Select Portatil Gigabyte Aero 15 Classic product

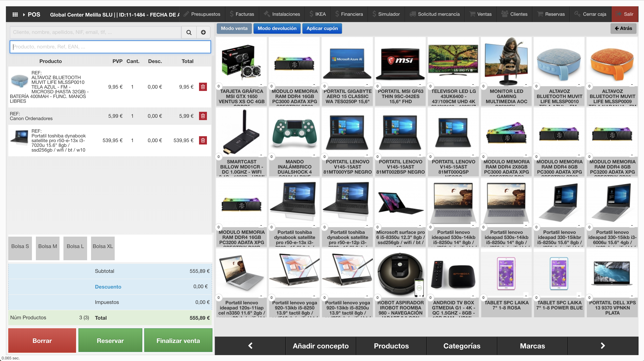[x=347, y=72]
